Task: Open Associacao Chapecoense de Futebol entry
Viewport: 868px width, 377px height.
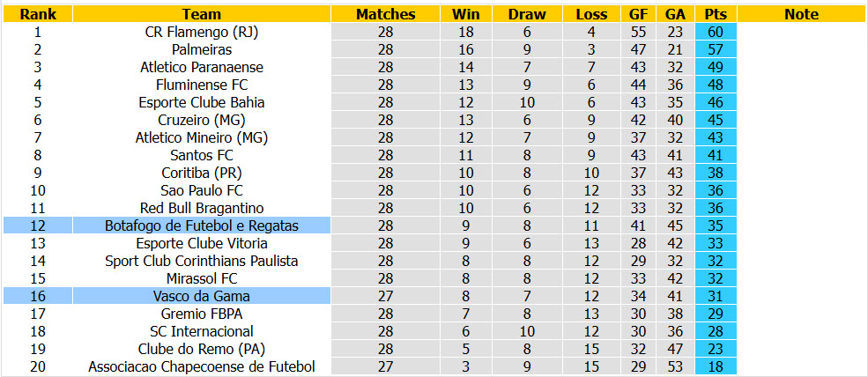Action: click(202, 366)
